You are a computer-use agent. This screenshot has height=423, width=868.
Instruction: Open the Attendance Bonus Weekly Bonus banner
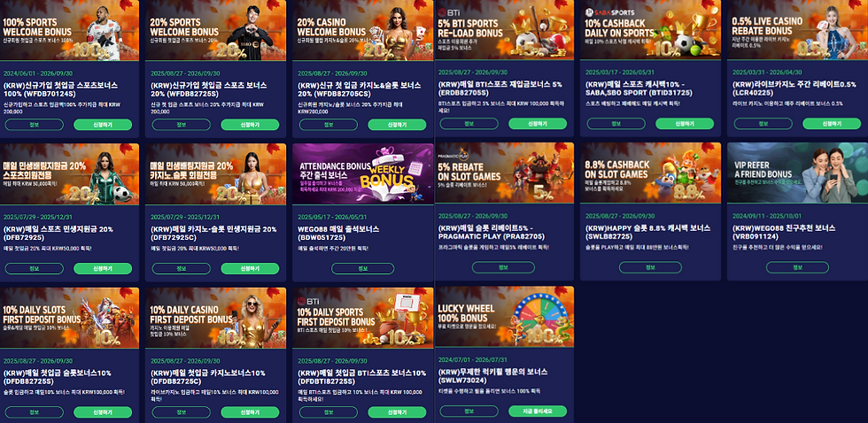click(362, 173)
